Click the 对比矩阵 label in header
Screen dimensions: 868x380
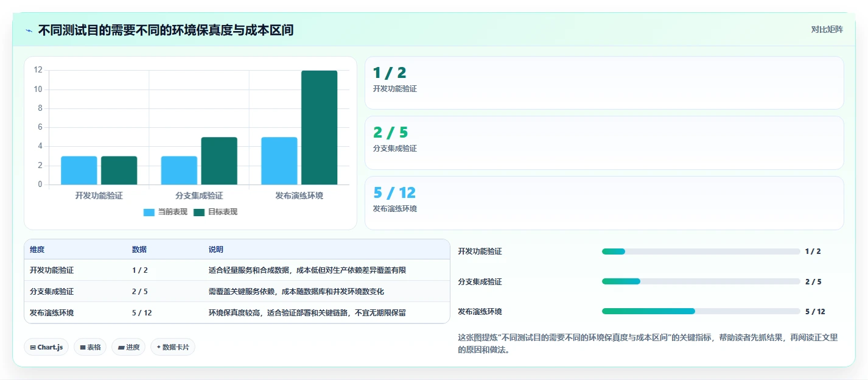(827, 29)
